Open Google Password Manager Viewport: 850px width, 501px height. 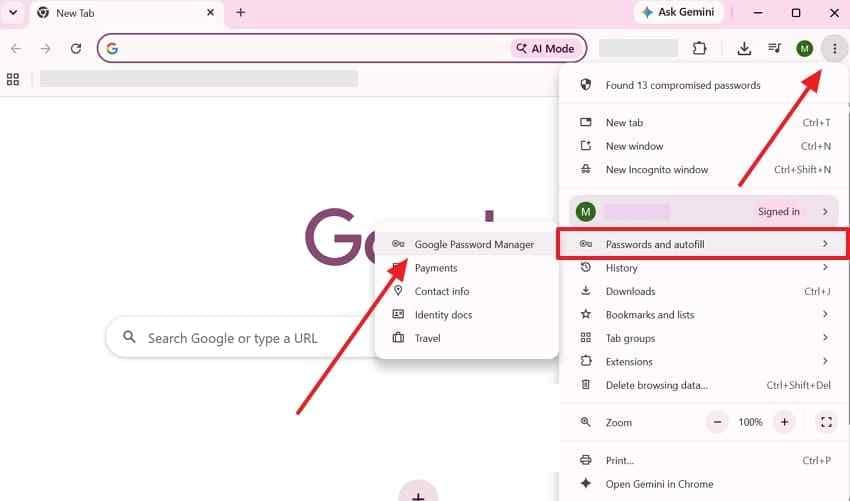pyautogui.click(x=466, y=245)
